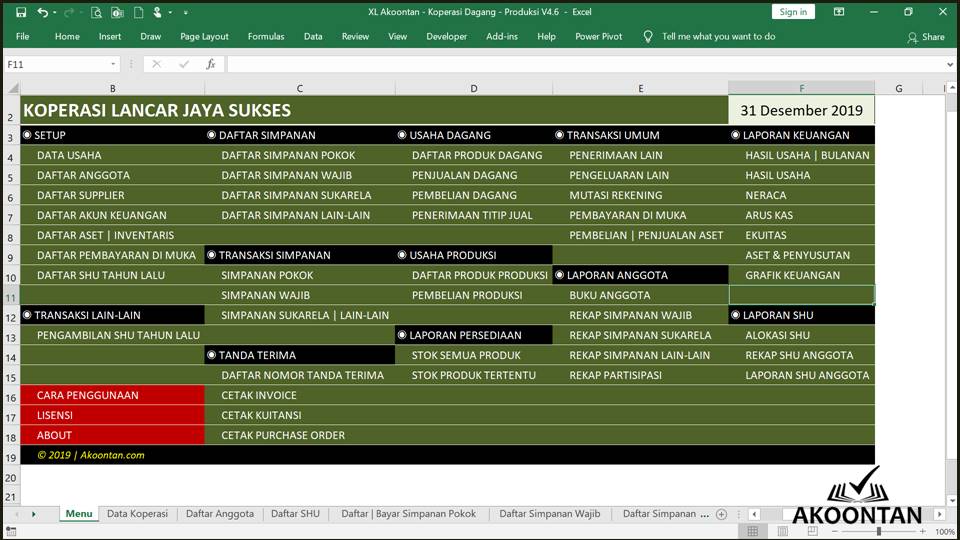The height and width of the screenshot is (540, 960).
Task: Click the formula bar Cancel (X) icon
Action: (157, 64)
